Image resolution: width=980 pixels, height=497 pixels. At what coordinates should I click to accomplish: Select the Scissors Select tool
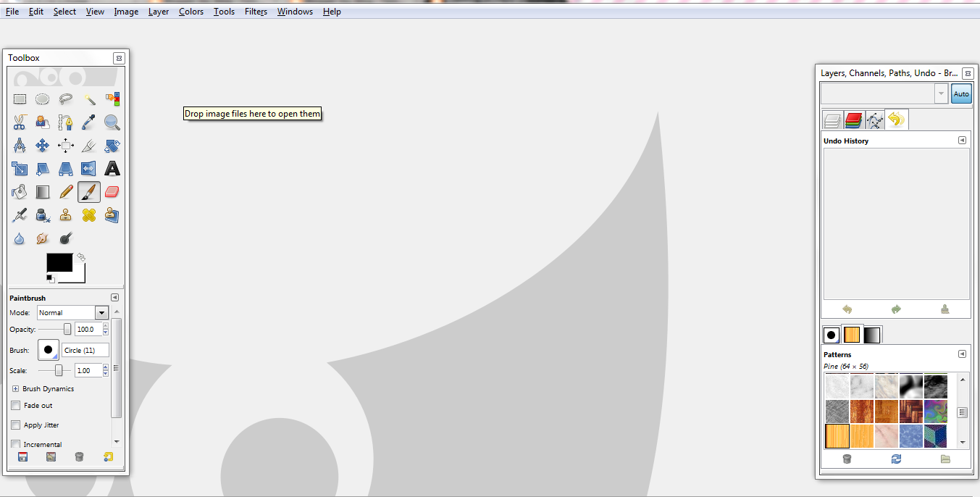(x=20, y=122)
